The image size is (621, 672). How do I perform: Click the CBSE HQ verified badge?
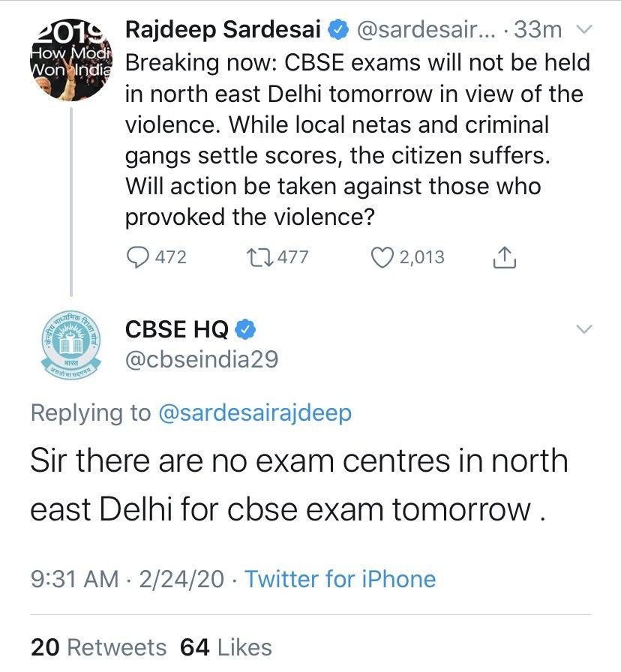247,328
